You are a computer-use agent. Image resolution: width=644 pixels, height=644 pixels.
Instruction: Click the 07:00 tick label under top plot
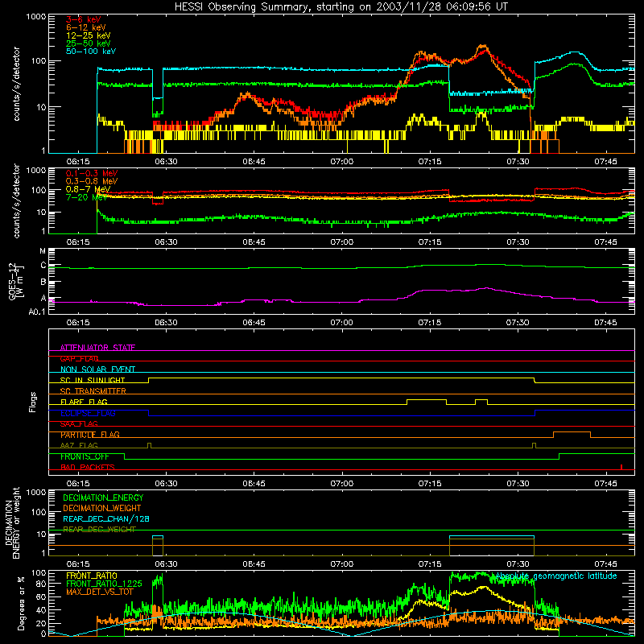341,162
